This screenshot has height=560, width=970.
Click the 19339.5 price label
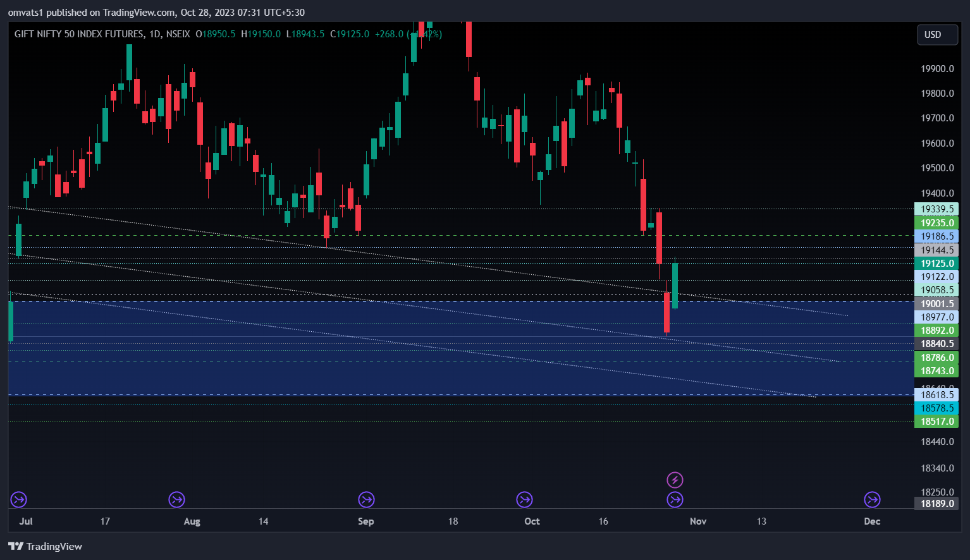[x=936, y=209]
